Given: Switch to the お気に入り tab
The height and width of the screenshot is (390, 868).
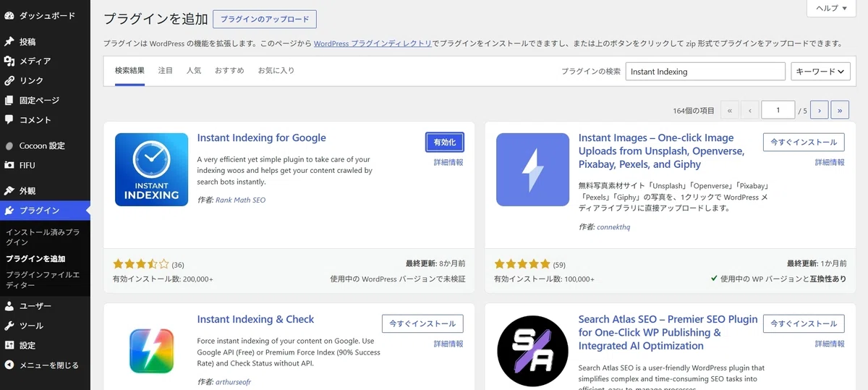Looking at the screenshot, I should (x=276, y=71).
